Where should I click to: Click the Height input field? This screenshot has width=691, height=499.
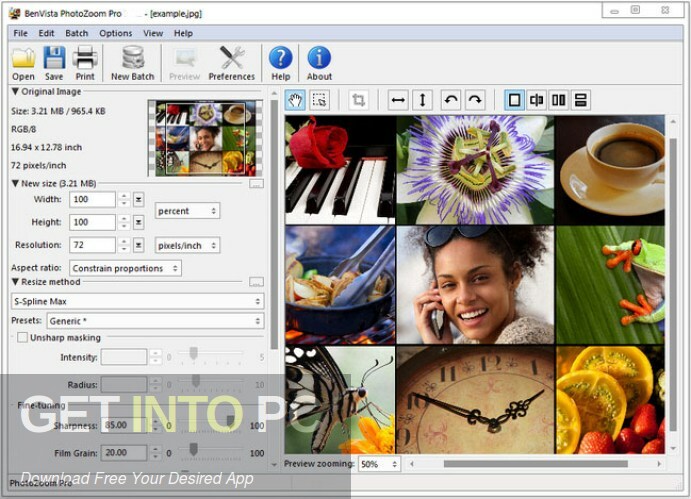pyautogui.click(x=93, y=222)
